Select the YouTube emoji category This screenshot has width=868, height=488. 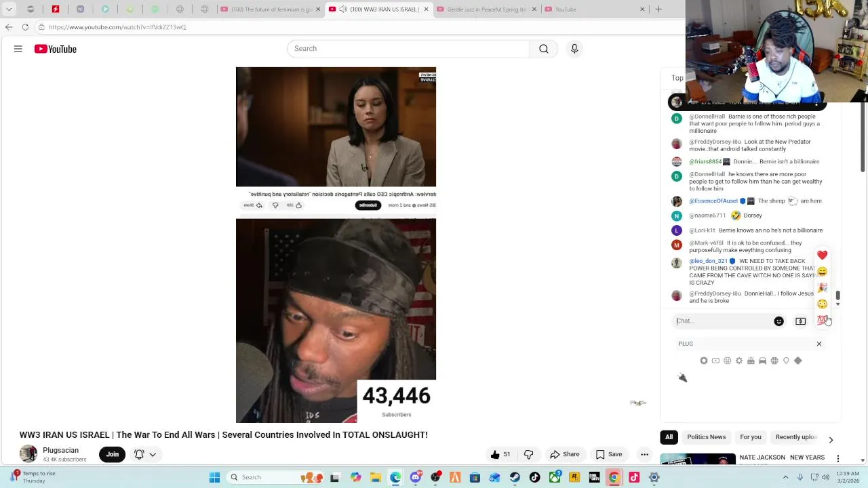715,361
